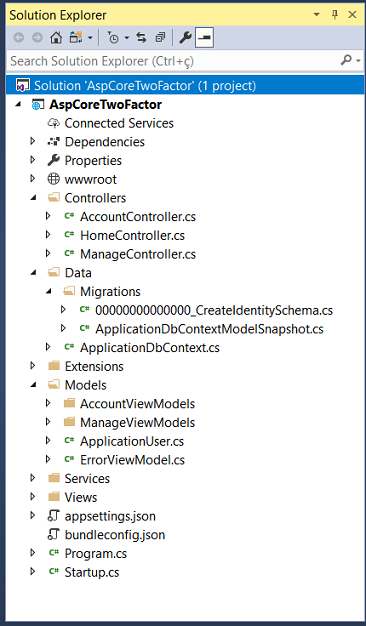
Task: Expand the Dependencies node
Action: [x=33, y=141]
